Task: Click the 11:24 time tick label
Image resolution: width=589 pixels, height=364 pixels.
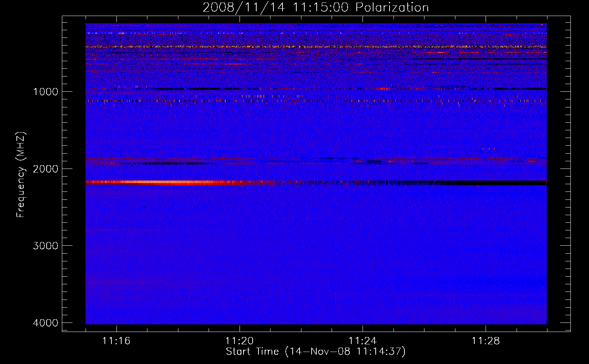Action: pos(363,341)
